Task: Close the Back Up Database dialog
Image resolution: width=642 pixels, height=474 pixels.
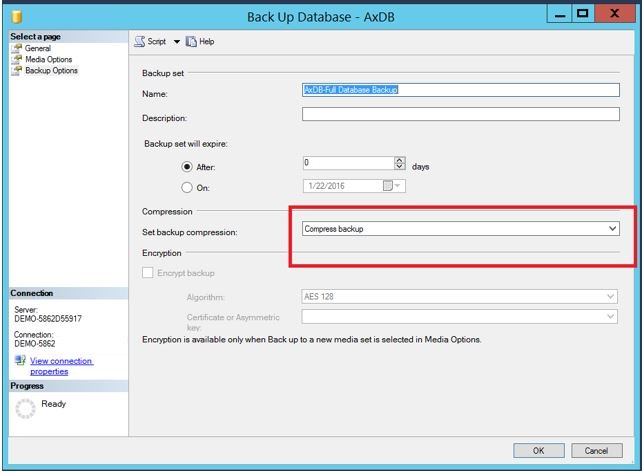Action: point(614,14)
